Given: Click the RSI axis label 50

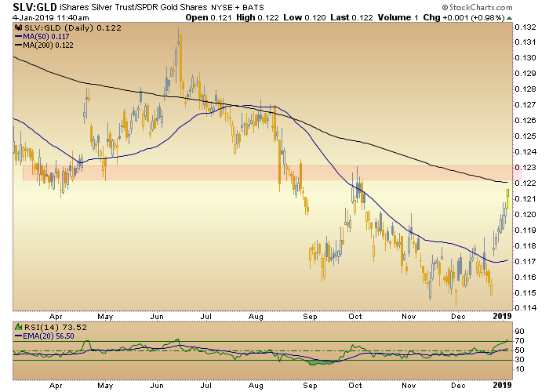Looking at the screenshot, I should (x=519, y=350).
